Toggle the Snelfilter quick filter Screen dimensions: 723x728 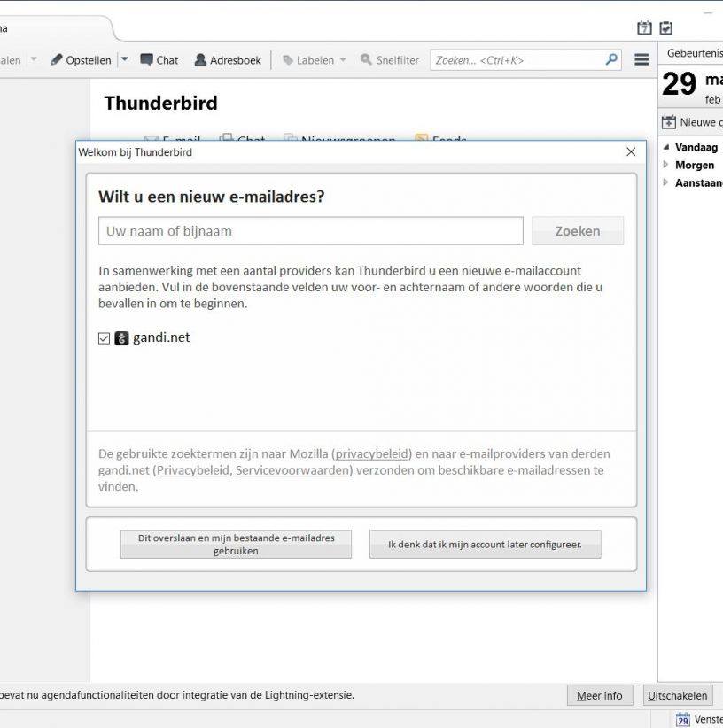pos(390,60)
